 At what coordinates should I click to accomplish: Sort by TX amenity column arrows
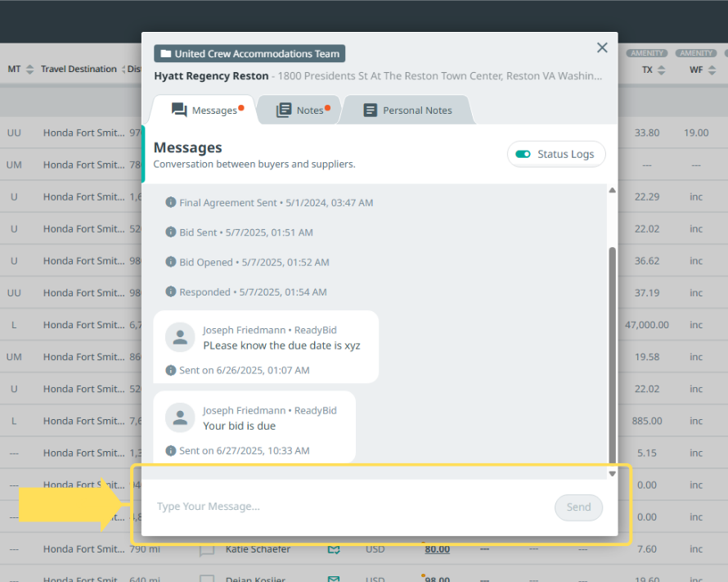click(662, 70)
